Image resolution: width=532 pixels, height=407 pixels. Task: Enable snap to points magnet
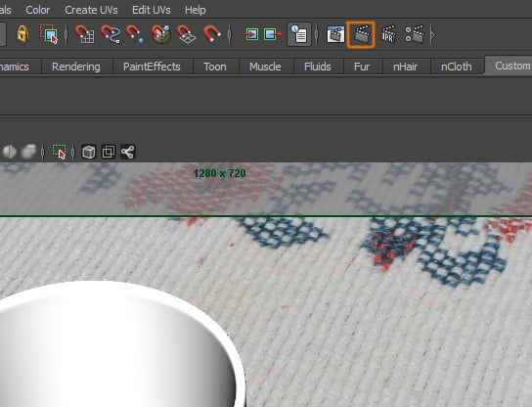pos(135,34)
